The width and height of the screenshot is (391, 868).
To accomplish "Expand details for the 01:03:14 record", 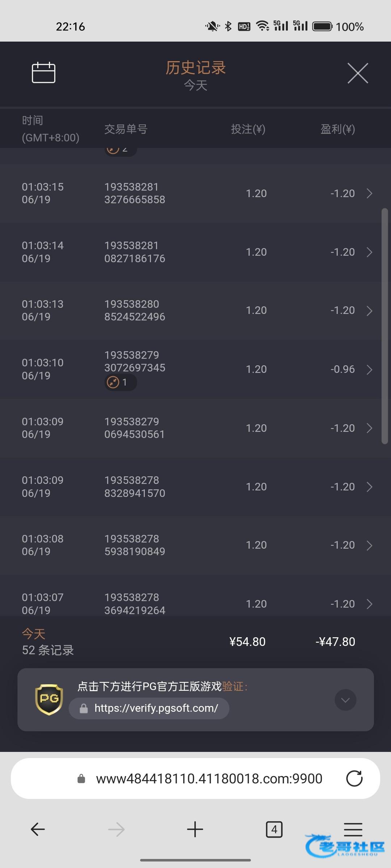I will (x=369, y=252).
